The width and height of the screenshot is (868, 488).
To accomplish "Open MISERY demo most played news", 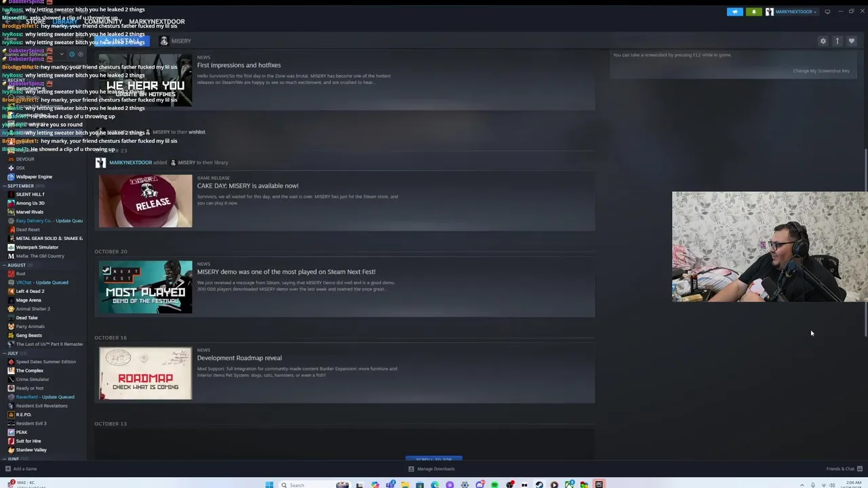I will (x=286, y=272).
